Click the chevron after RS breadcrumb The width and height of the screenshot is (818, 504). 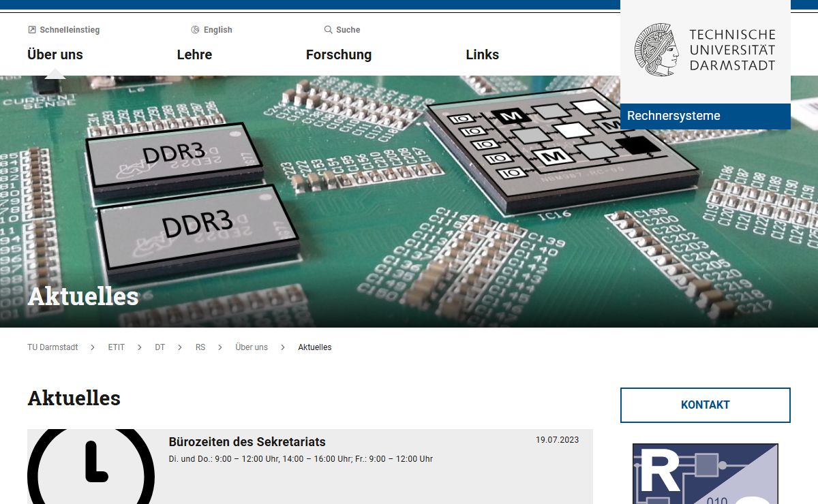coord(220,347)
